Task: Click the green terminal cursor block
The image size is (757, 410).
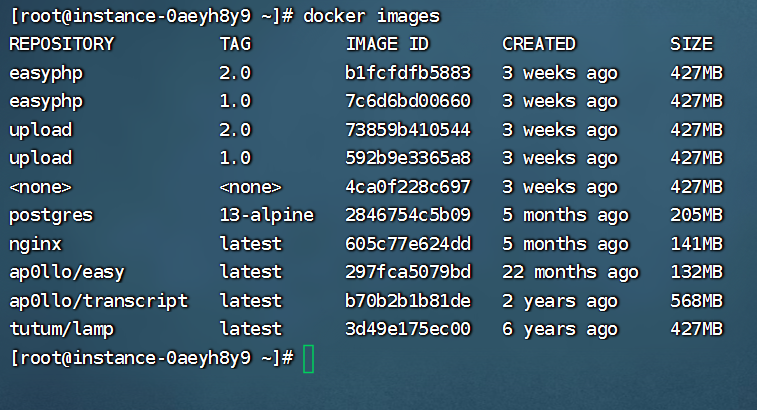Action: click(x=308, y=359)
